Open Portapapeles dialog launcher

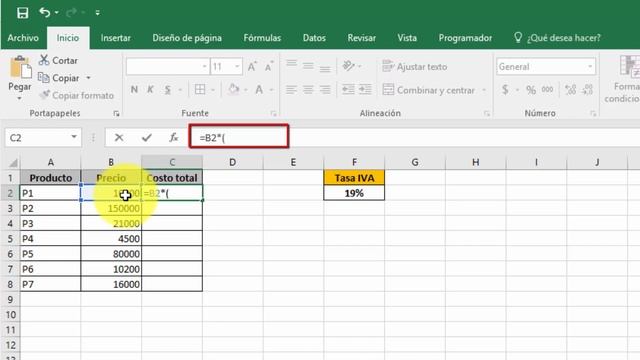(x=116, y=113)
